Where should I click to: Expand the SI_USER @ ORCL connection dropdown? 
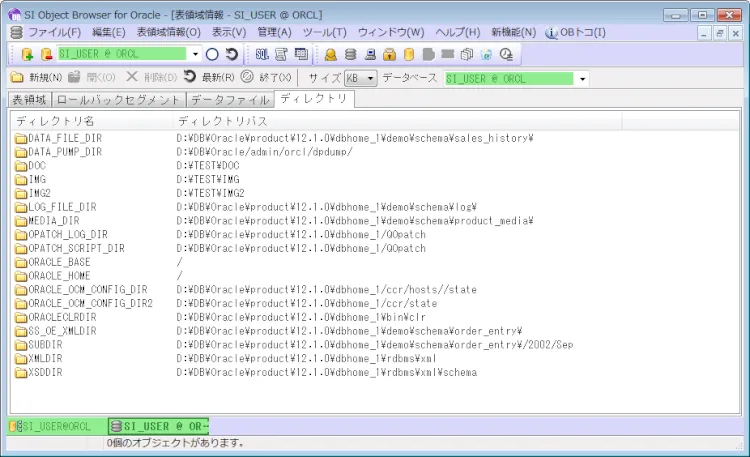pyautogui.click(x=196, y=54)
